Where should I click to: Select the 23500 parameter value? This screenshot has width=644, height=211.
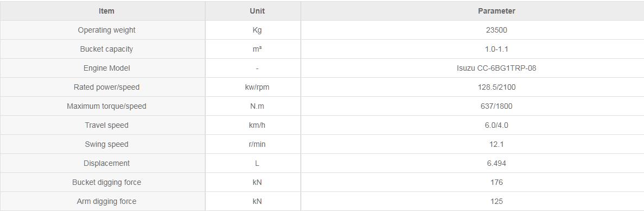(x=496, y=30)
